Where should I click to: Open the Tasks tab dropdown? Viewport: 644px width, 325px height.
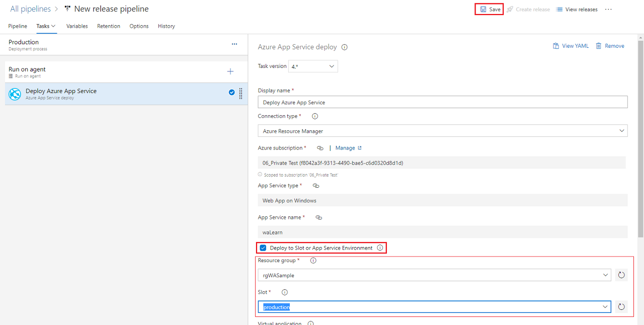(x=46, y=26)
